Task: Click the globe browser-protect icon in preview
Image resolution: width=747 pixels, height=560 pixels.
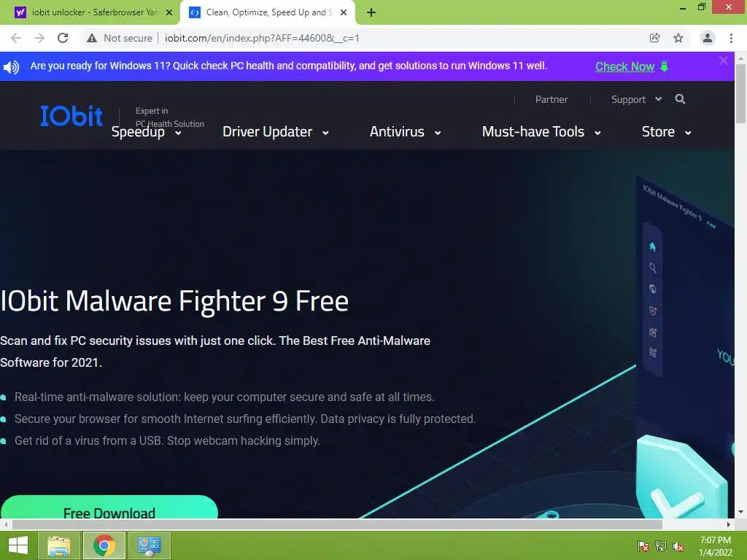Action: pos(653,289)
